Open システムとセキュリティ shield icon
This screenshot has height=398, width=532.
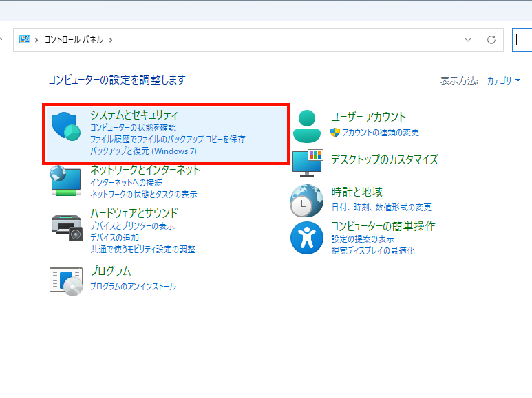66,126
